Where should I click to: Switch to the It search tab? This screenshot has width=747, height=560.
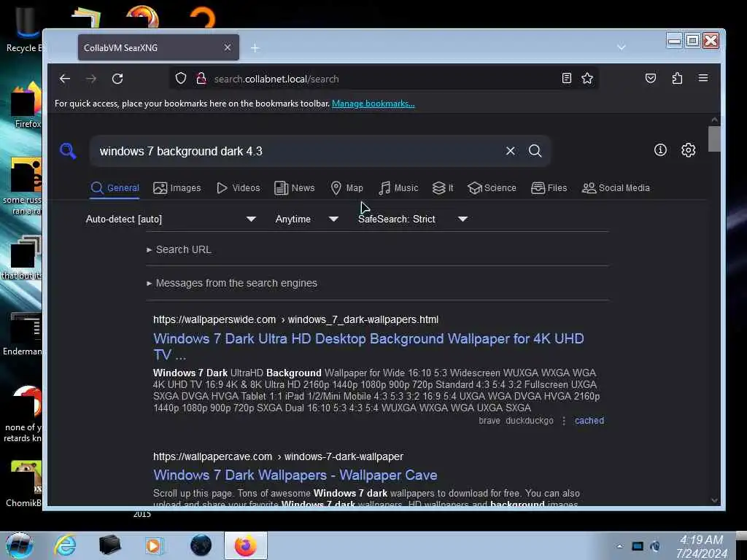[443, 188]
